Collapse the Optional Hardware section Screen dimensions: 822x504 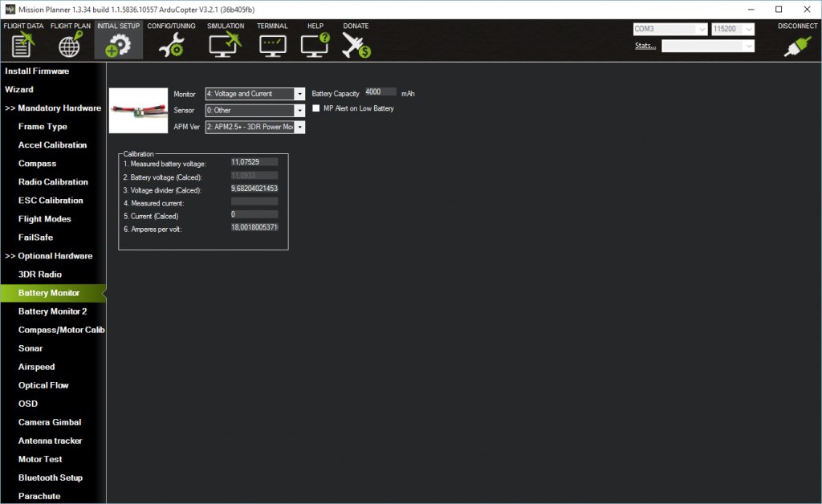48,256
